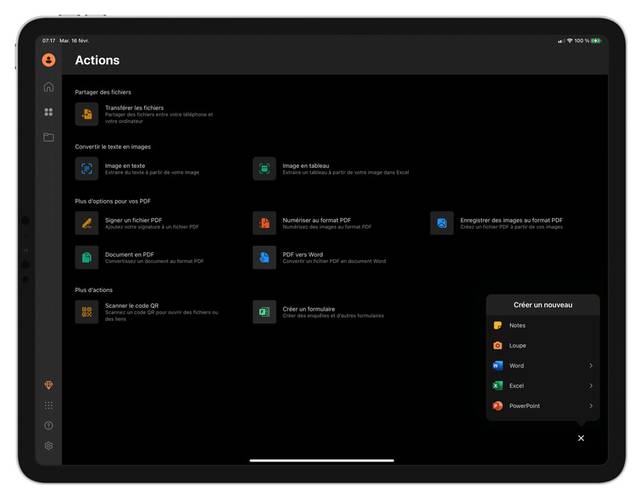Click the Plus d'actions heading
This screenshot has width=643, height=500.
tap(93, 290)
